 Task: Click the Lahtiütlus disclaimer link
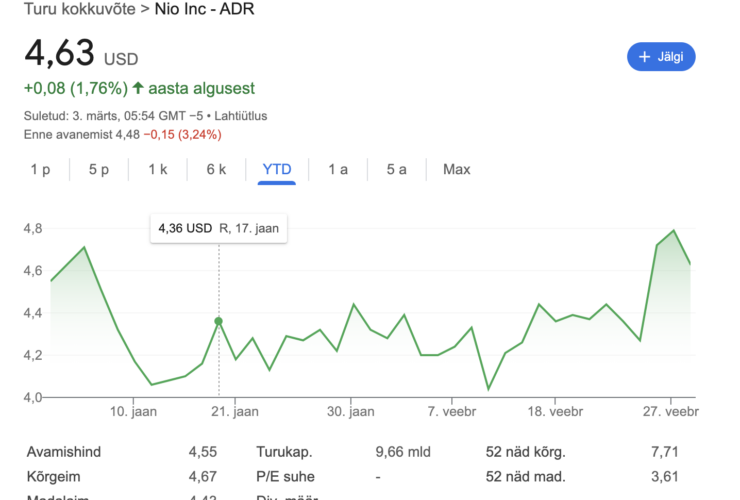(241, 116)
